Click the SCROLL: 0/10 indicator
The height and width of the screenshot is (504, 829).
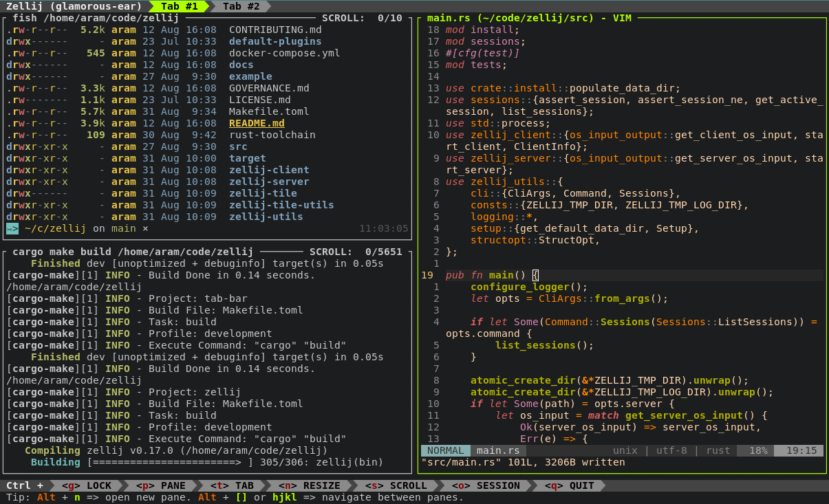click(x=362, y=18)
